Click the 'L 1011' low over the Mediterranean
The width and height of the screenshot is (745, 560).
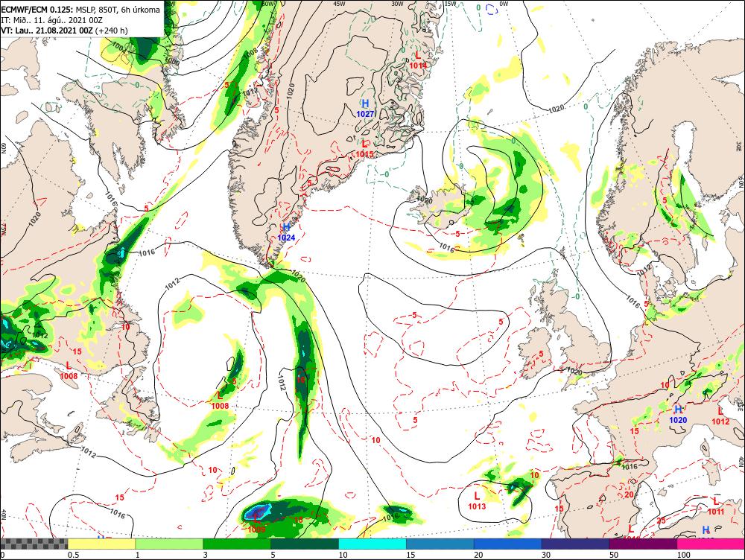[715, 506]
